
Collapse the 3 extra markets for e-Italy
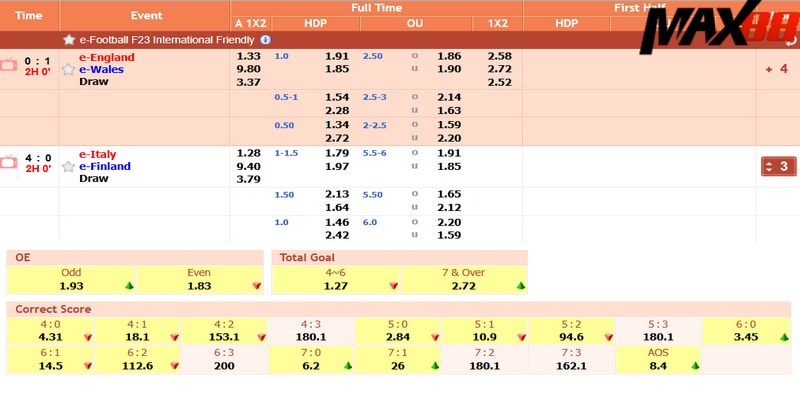[x=779, y=166]
